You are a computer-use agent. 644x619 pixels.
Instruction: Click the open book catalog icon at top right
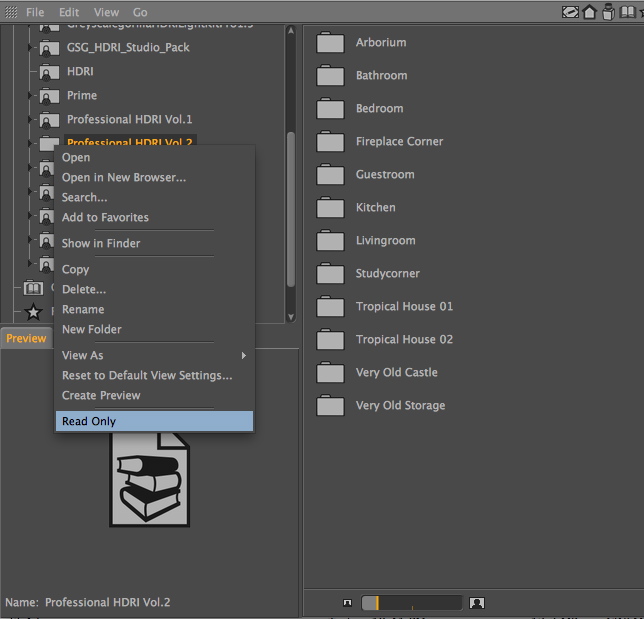[628, 12]
